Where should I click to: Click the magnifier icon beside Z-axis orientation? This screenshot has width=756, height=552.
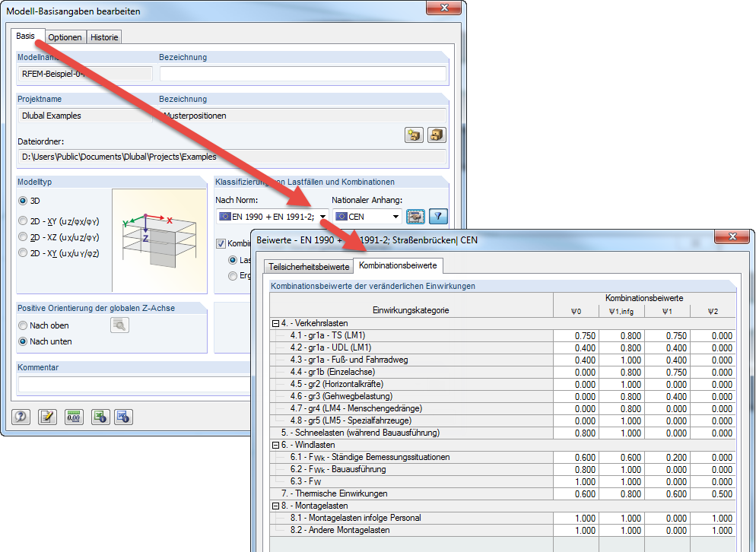[x=119, y=325]
